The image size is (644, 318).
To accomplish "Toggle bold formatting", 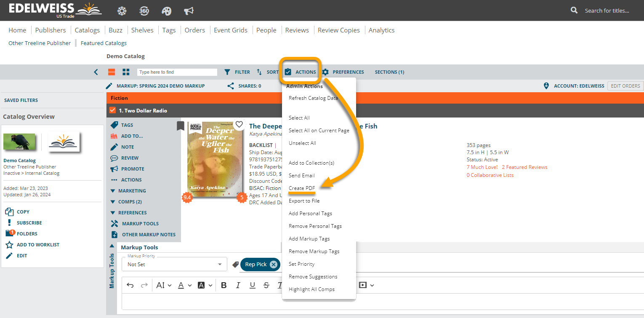I will coord(224,285).
